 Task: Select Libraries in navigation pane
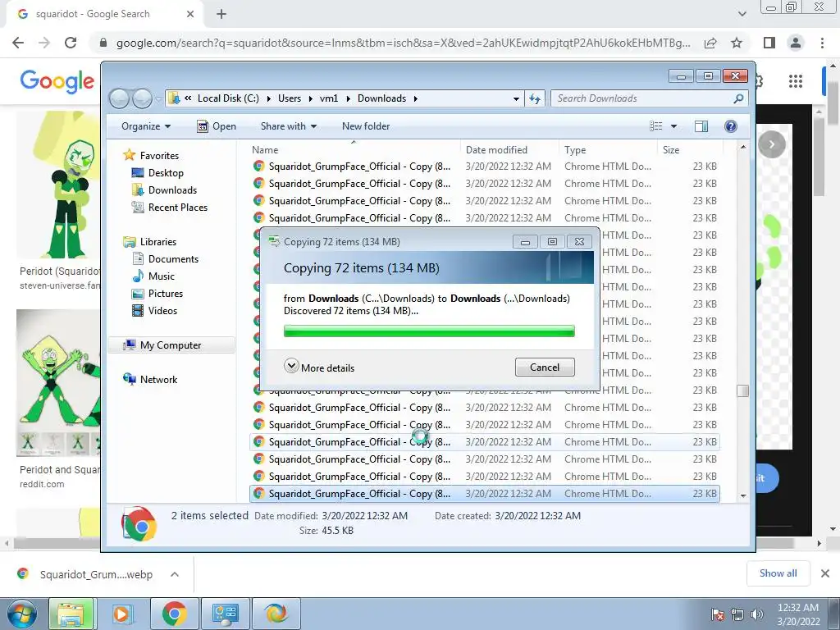coord(158,242)
